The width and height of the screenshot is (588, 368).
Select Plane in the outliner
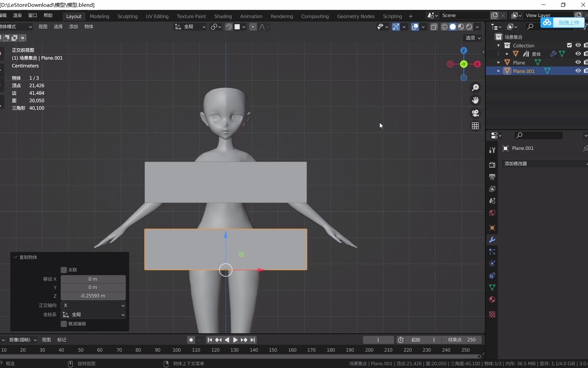click(520, 62)
